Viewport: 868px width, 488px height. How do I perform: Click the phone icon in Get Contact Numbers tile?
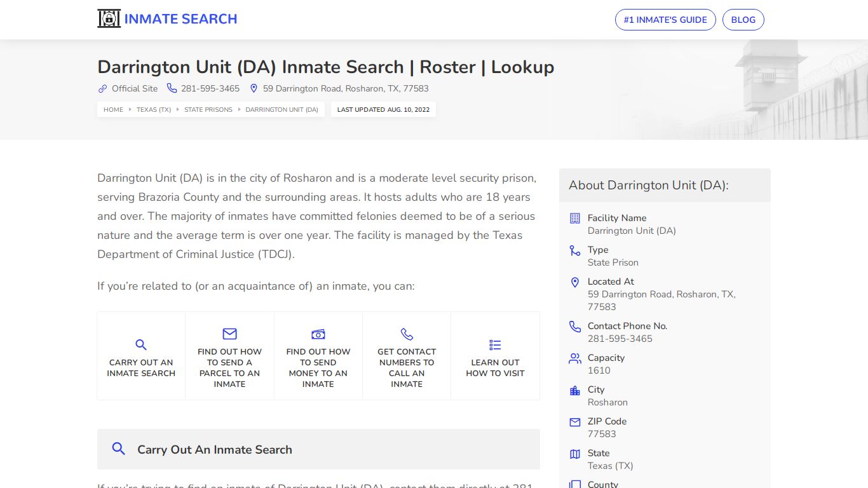pyautogui.click(x=407, y=334)
